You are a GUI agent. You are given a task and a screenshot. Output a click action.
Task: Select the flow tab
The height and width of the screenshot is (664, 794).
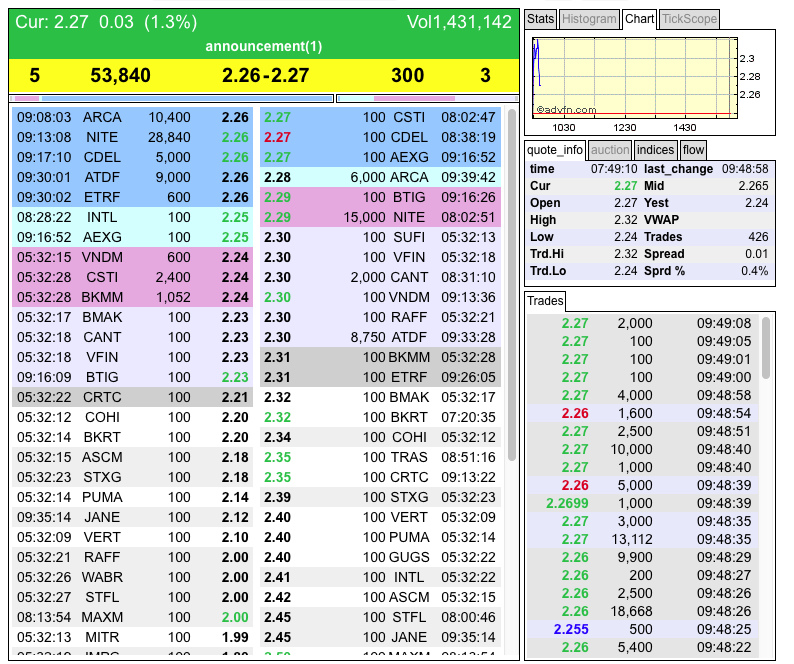click(694, 150)
